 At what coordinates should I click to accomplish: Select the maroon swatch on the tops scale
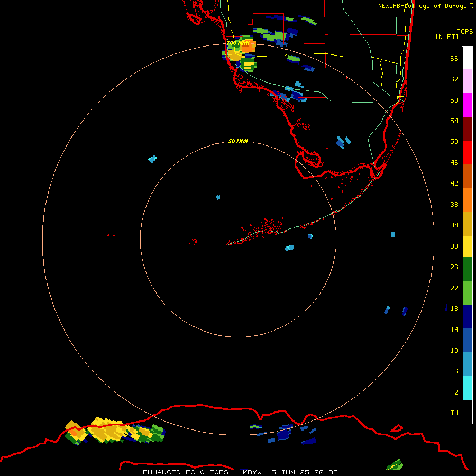[467, 129]
